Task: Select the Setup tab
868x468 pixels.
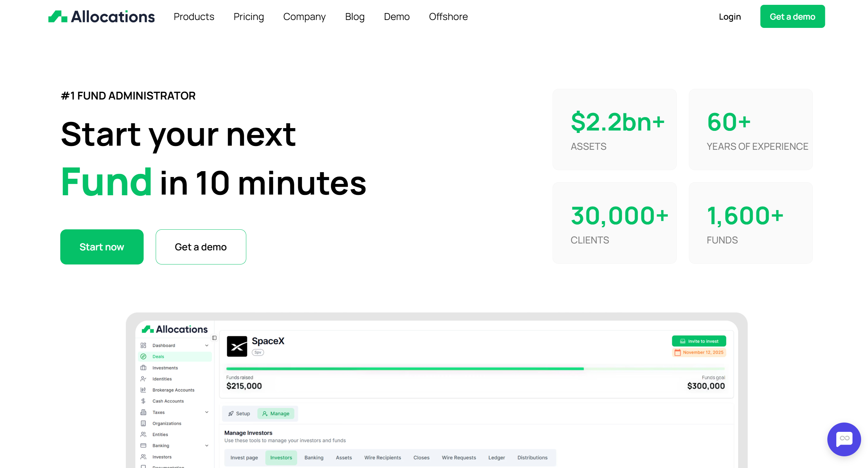Action: (x=239, y=414)
